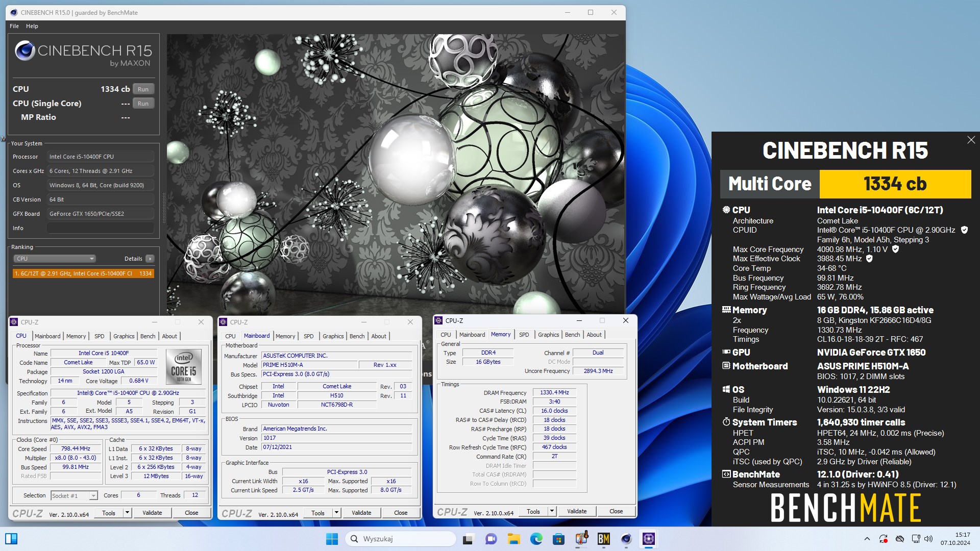The image size is (980, 551).
Task: Click the CPUID verified shield in BenchMate
Action: [964, 230]
